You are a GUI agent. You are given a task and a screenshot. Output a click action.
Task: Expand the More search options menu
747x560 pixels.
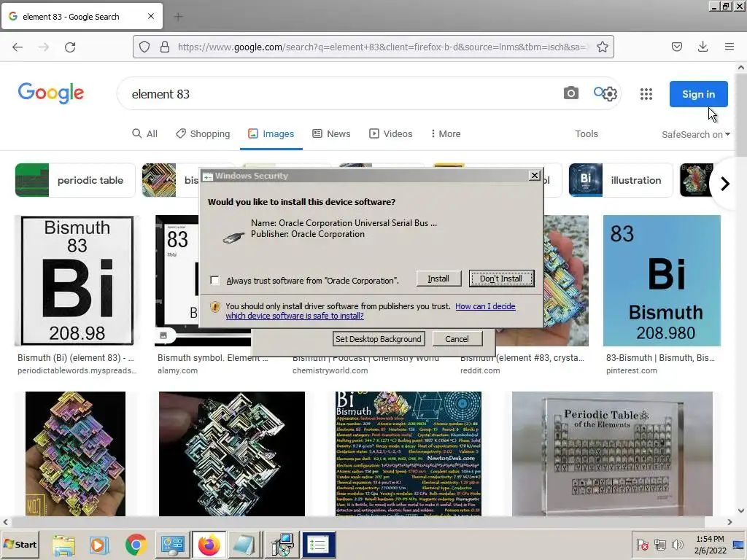click(446, 134)
